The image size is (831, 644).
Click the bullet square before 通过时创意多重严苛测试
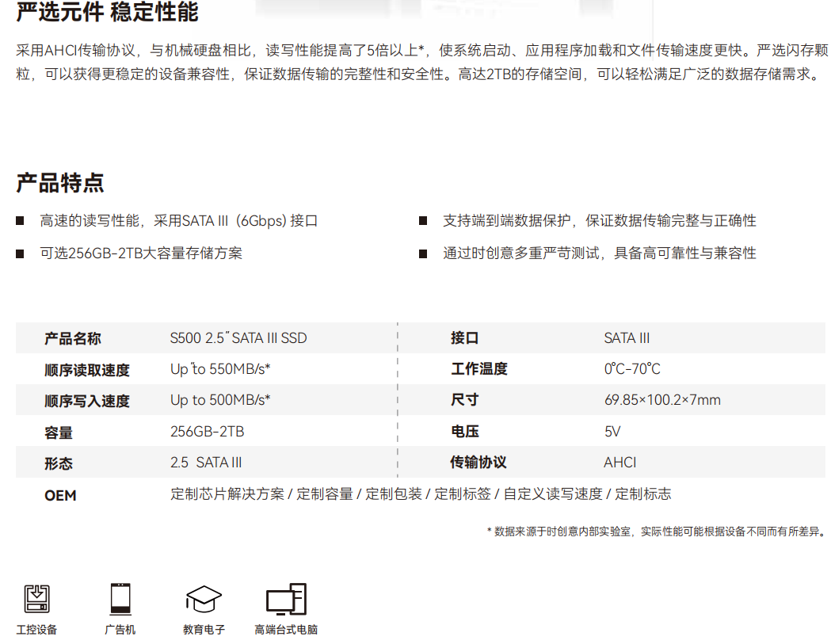click(423, 253)
